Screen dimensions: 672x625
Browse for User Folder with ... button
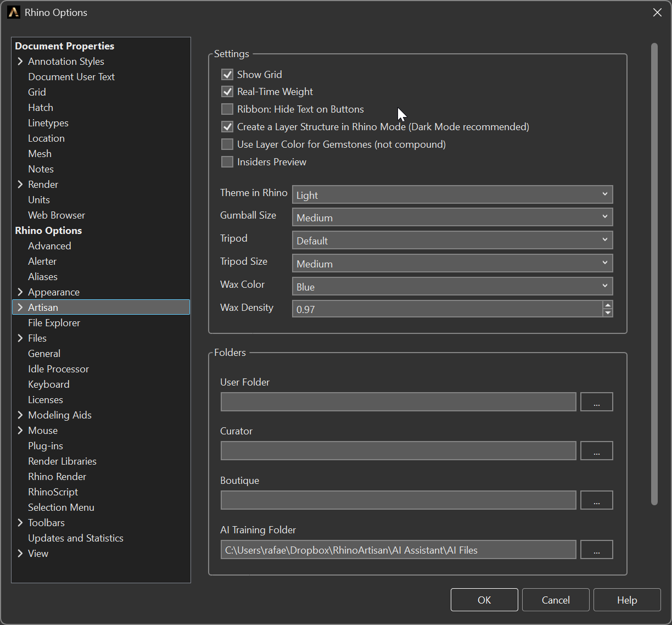[596, 402]
